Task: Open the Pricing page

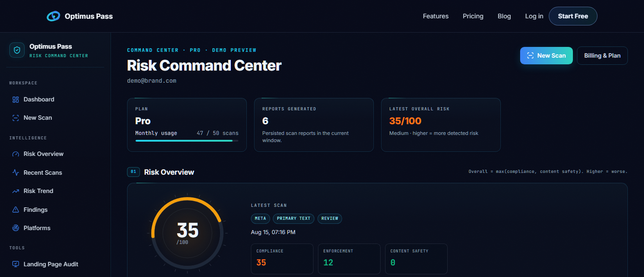Action: pyautogui.click(x=473, y=16)
